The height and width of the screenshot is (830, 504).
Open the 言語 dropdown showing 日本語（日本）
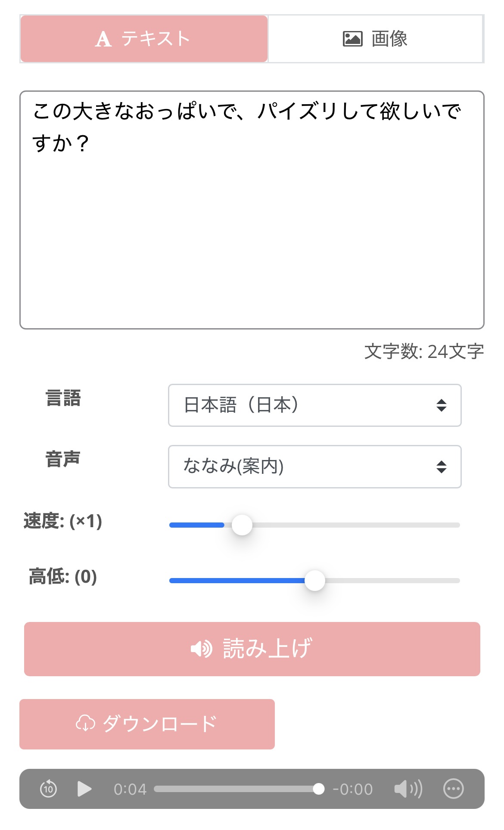(x=314, y=405)
